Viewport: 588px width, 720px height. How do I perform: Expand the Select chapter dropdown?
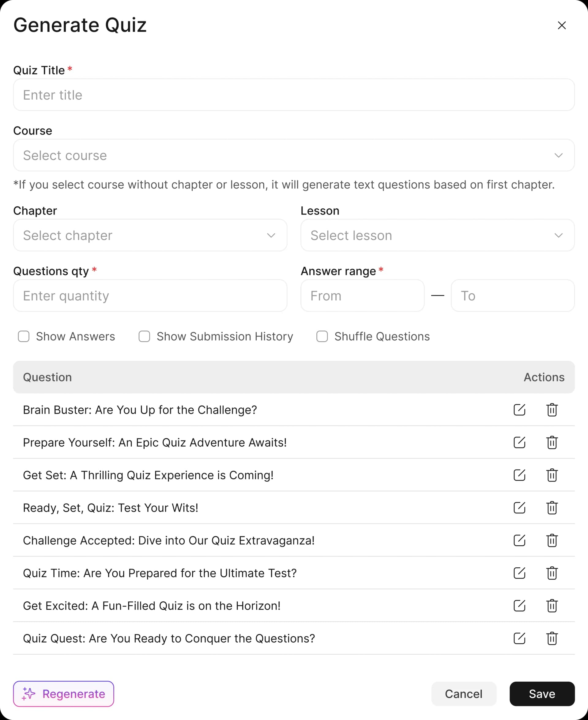[150, 235]
